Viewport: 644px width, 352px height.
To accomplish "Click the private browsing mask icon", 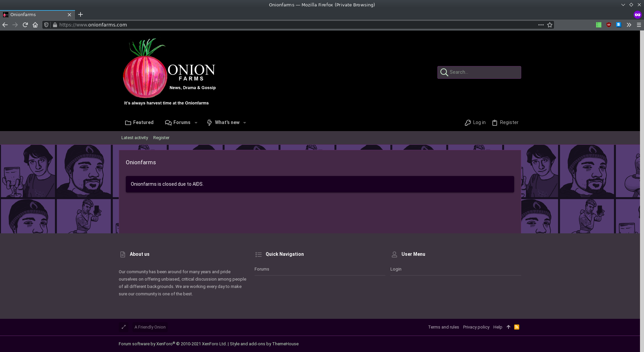I will (638, 15).
